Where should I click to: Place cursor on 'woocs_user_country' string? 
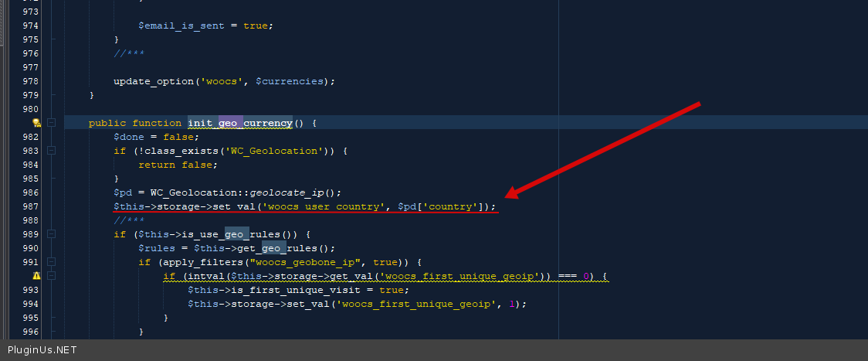tap(322, 206)
